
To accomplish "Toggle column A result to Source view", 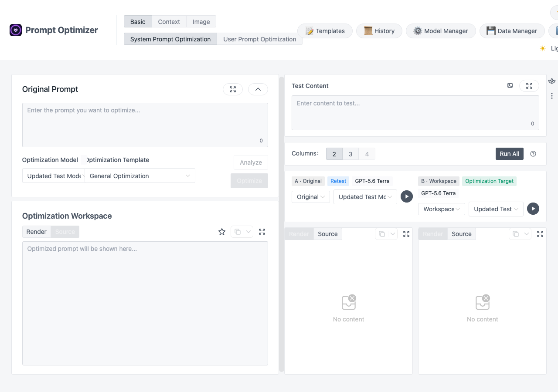I will 328,234.
